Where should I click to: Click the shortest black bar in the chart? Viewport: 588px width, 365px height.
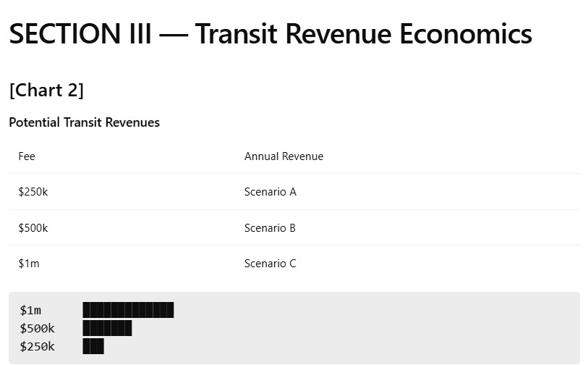click(93, 347)
